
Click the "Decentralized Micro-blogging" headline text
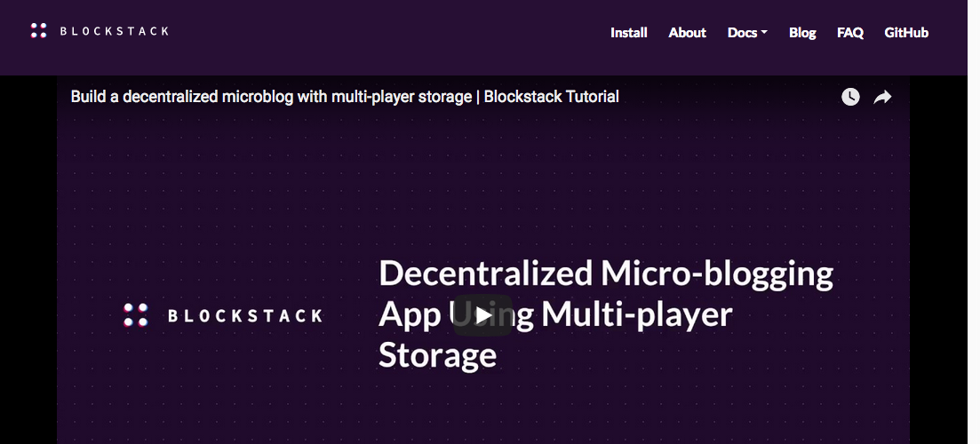tap(606, 274)
